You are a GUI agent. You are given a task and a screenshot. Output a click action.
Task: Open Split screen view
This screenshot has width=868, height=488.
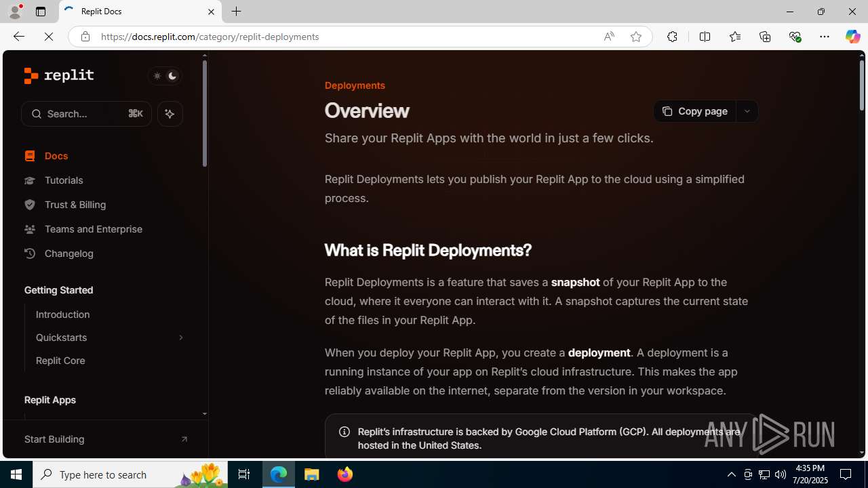click(705, 37)
